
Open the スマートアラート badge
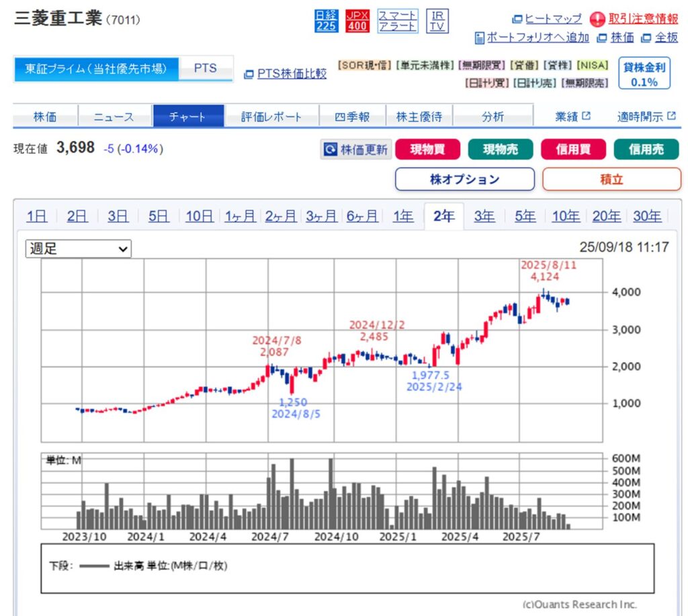click(x=398, y=21)
